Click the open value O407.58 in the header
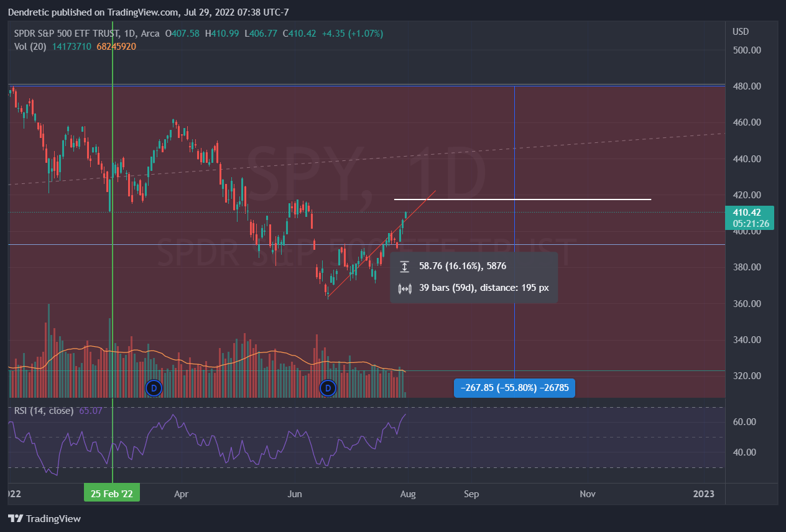Viewport: 786px width, 532px height. pyautogui.click(x=182, y=33)
